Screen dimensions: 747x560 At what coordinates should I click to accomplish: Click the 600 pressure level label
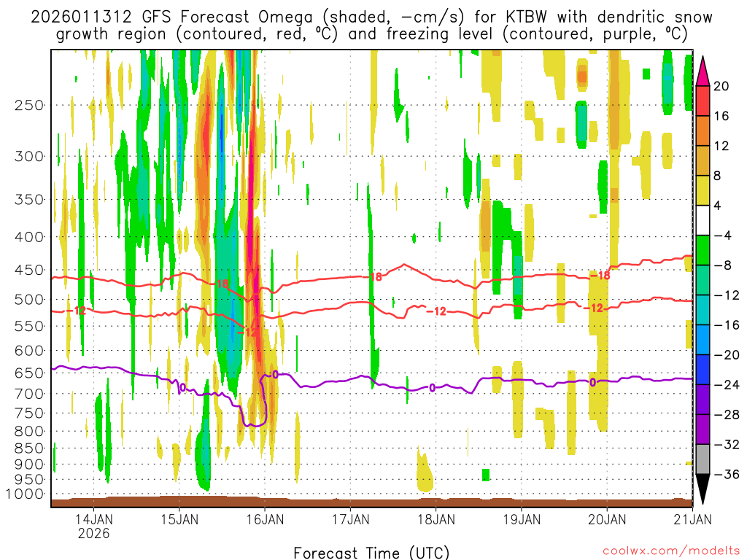[29, 351]
